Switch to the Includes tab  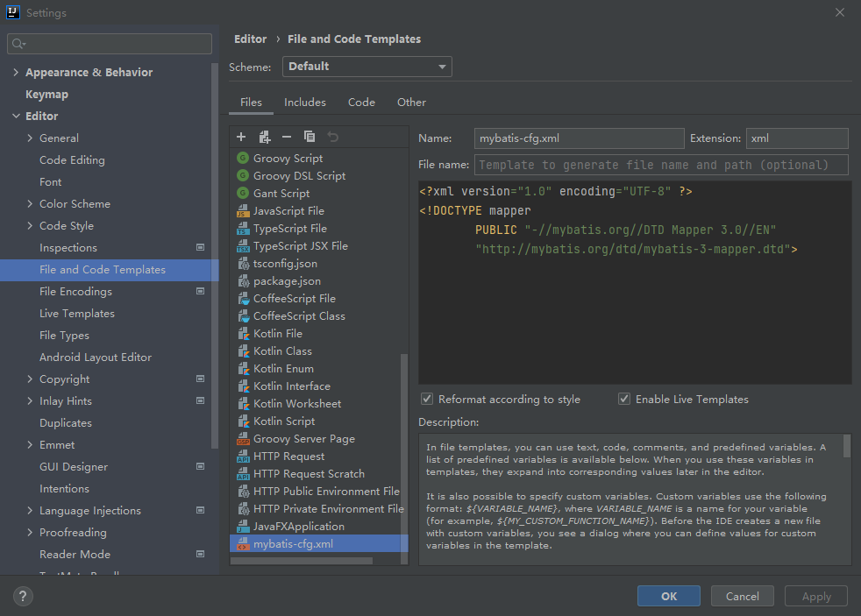tap(305, 103)
